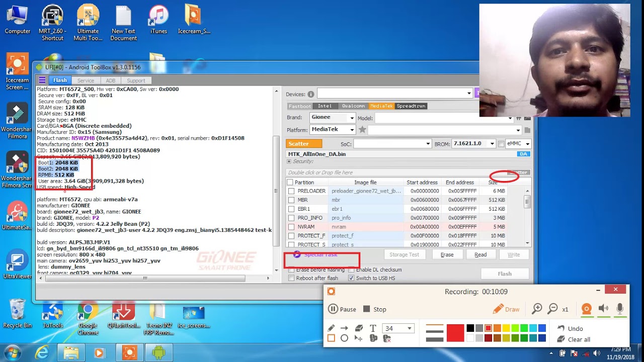644x362 pixels.
Task: Open MRT_2.60 shortcut on desktop
Action: pos(52,23)
